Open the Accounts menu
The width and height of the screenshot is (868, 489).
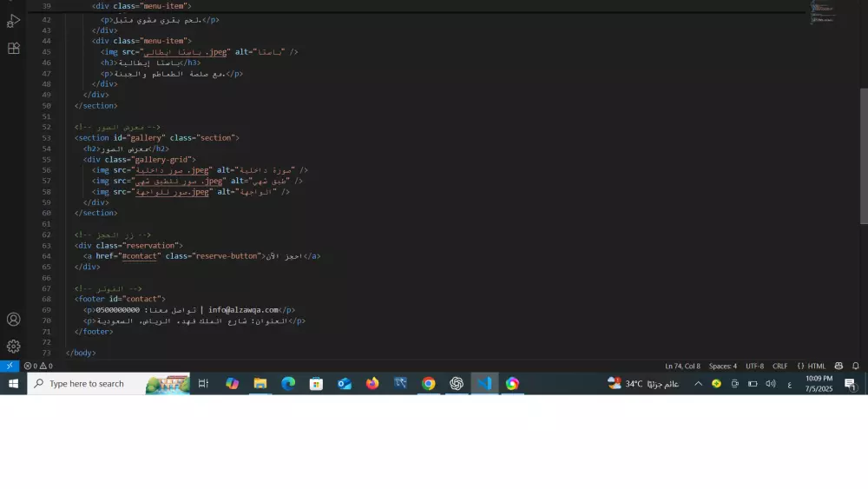click(13, 320)
